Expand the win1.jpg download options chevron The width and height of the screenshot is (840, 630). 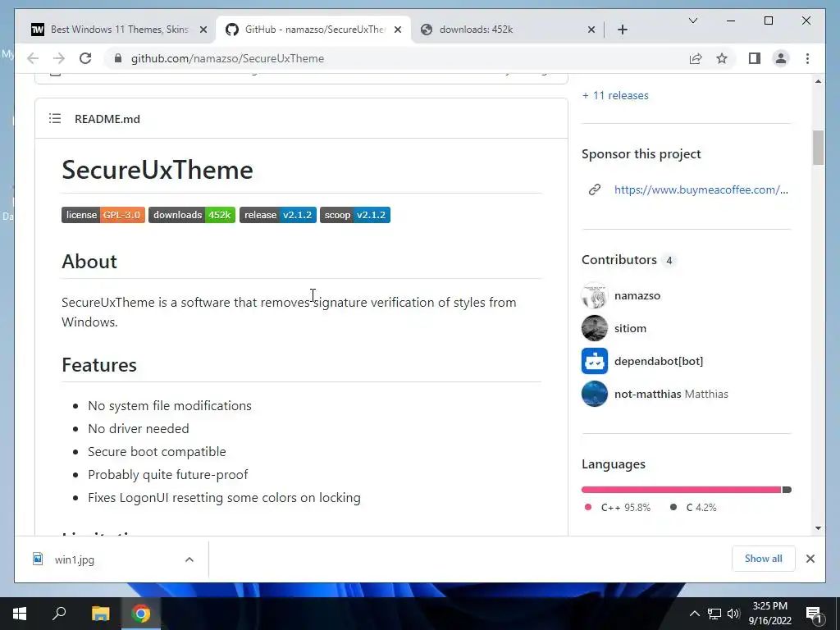(189, 559)
